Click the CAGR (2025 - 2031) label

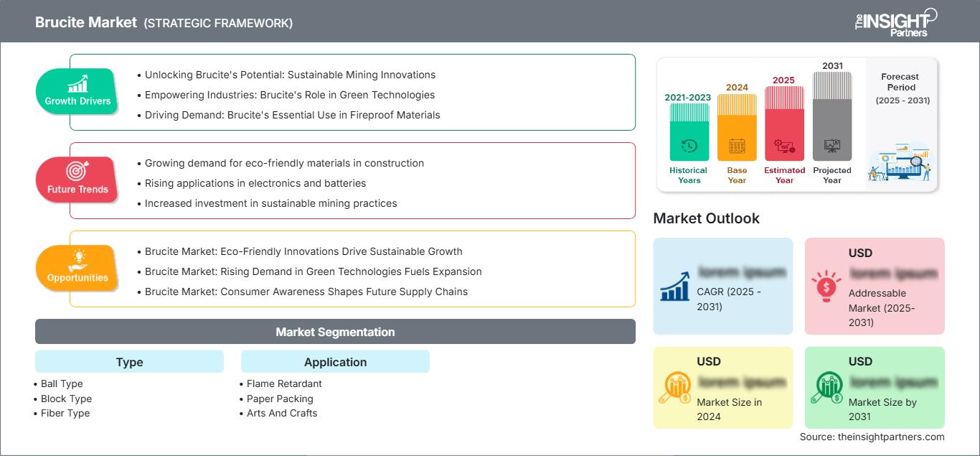tap(729, 299)
